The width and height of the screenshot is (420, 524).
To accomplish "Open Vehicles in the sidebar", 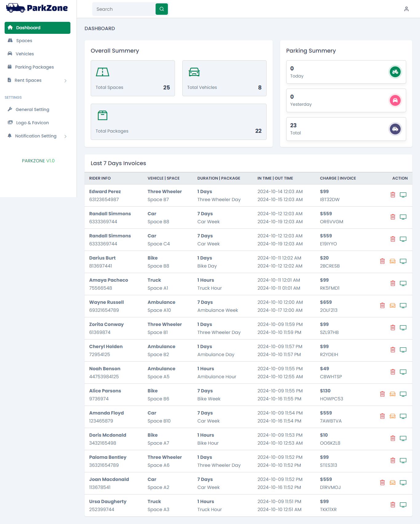I will 38,54.
